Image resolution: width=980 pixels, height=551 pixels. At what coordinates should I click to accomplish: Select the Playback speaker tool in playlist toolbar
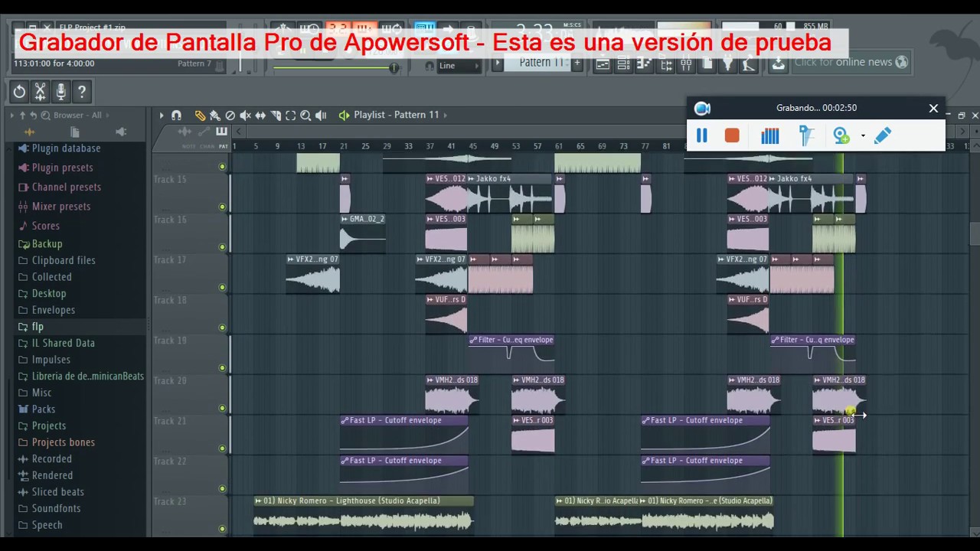[x=321, y=116]
